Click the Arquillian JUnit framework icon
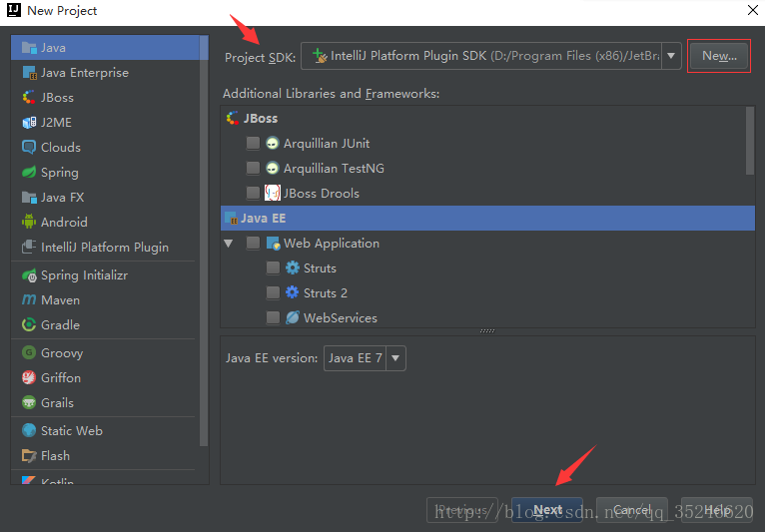765x532 pixels. (273, 144)
